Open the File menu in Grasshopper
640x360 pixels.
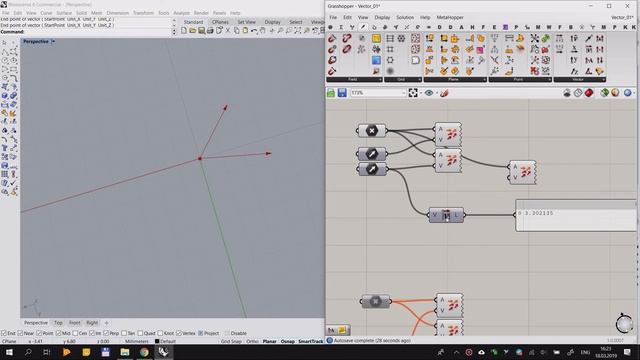pyautogui.click(x=333, y=18)
